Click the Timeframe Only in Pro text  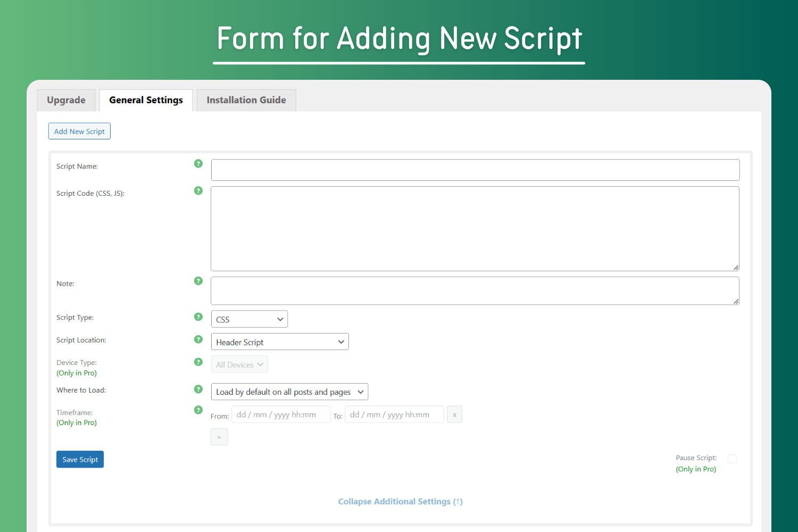pos(77,422)
